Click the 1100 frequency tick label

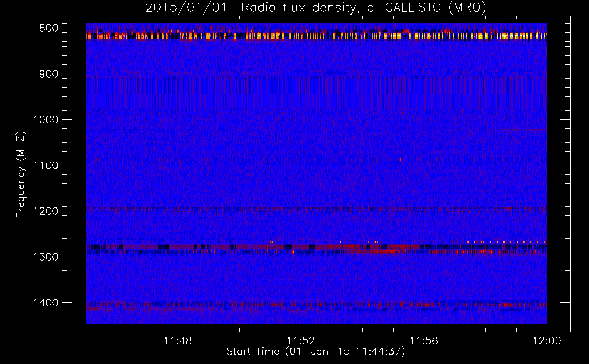point(46,166)
